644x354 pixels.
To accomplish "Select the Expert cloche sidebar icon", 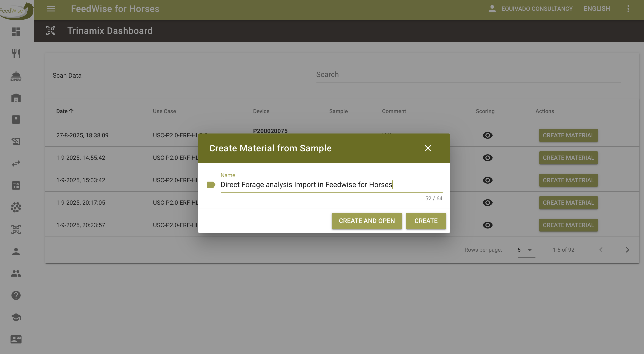I will 16,76.
